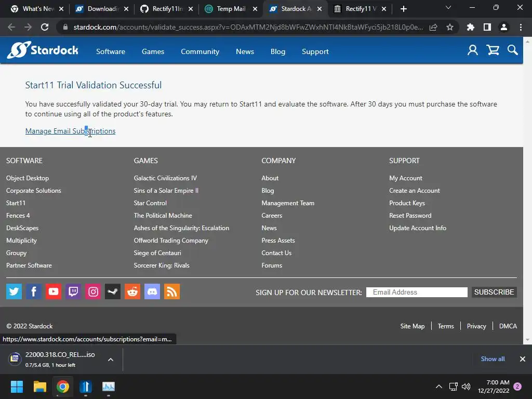Open a new browser tab
Screen dimensions: 532x399
click(403, 9)
